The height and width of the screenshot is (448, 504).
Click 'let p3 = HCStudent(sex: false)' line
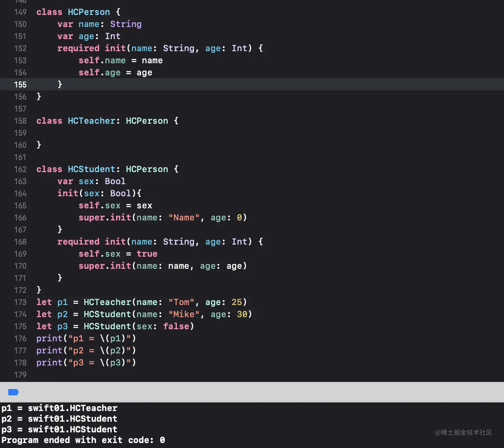115,326
